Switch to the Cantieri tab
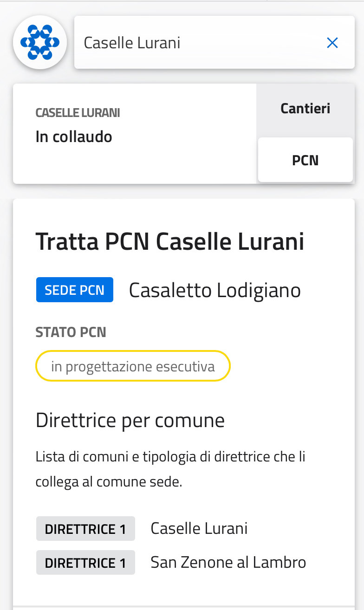The height and width of the screenshot is (610, 364). (305, 109)
